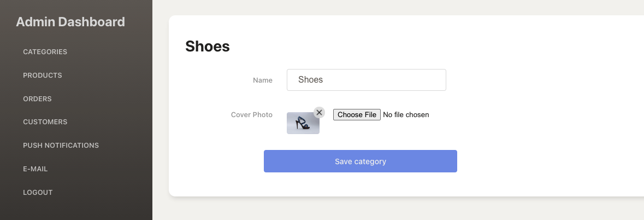Focus the Name text field
The image size is (644, 220).
coord(366,80)
